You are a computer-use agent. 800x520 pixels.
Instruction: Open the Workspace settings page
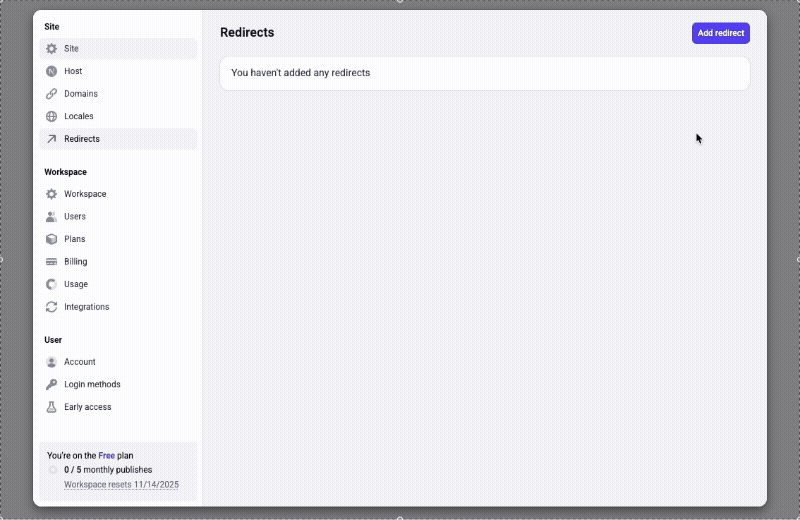[x=85, y=194]
